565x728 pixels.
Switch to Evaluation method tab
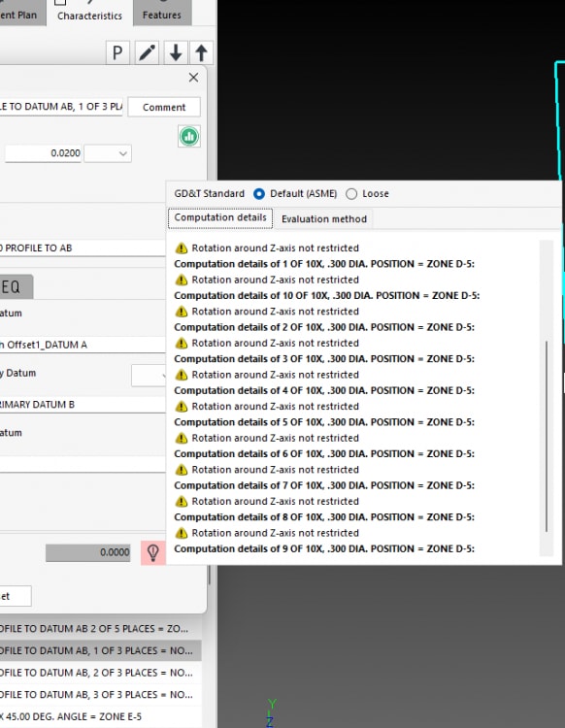point(324,218)
